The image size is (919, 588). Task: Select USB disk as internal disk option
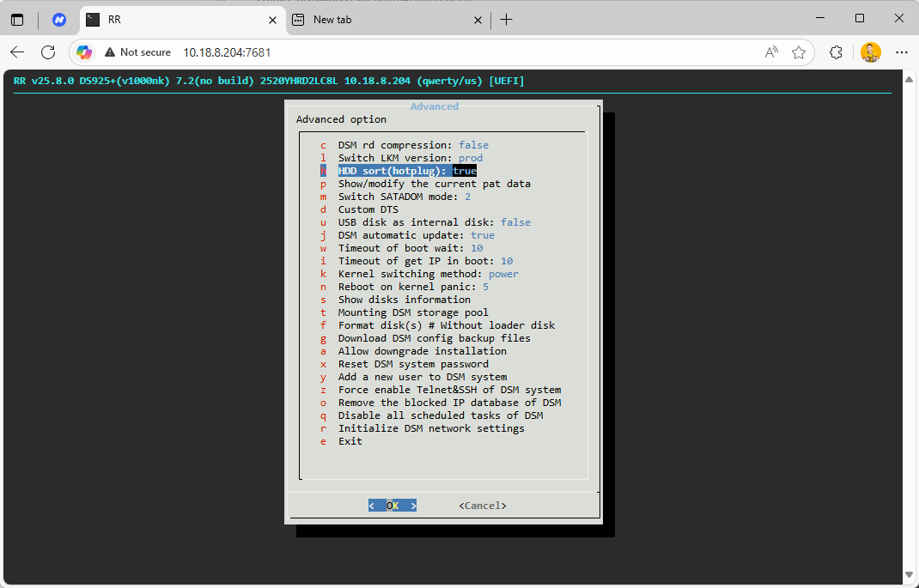point(425,222)
